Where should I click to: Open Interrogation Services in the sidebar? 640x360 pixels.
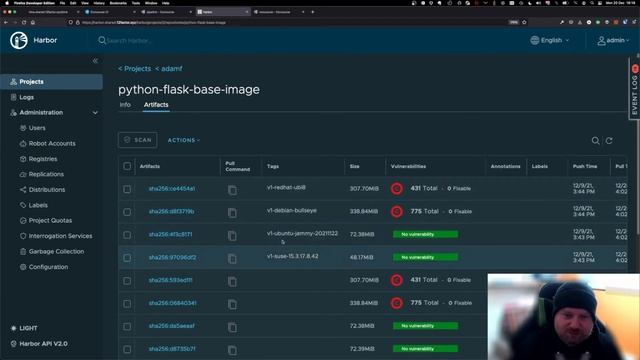(x=60, y=236)
